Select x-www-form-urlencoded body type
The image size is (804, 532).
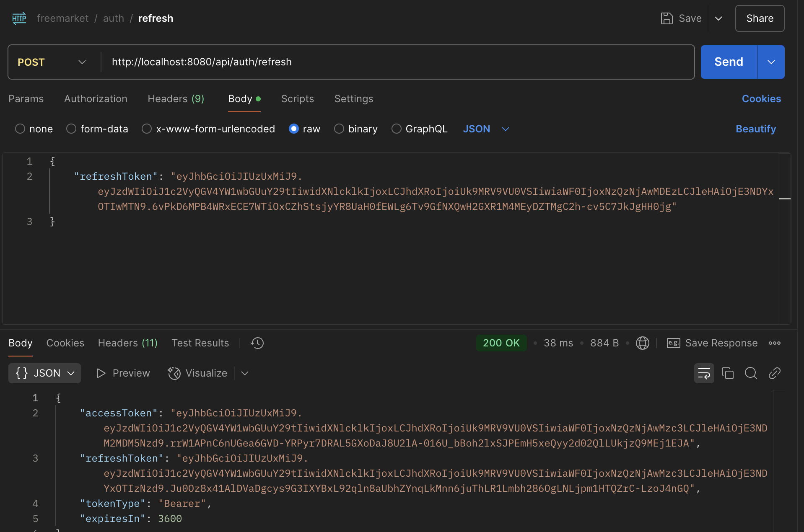147,129
